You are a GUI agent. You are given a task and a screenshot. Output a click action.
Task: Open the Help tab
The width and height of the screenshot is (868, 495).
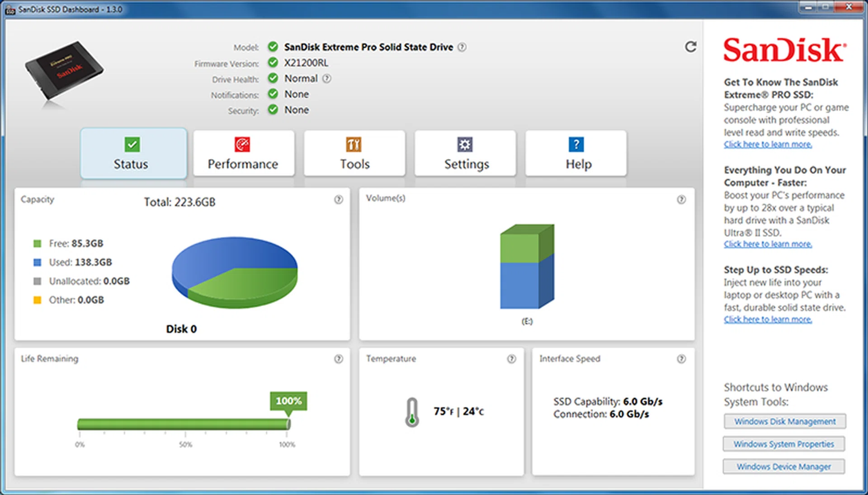tap(576, 154)
